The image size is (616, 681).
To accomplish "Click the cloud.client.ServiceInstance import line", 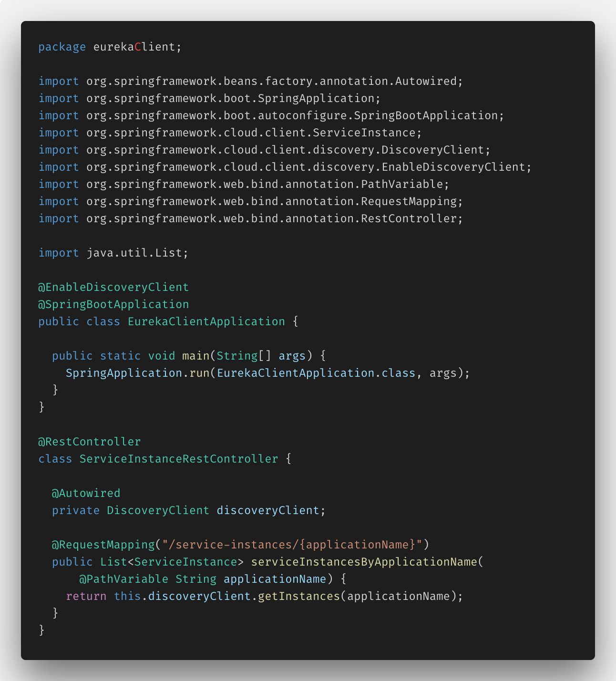I will click(x=230, y=133).
